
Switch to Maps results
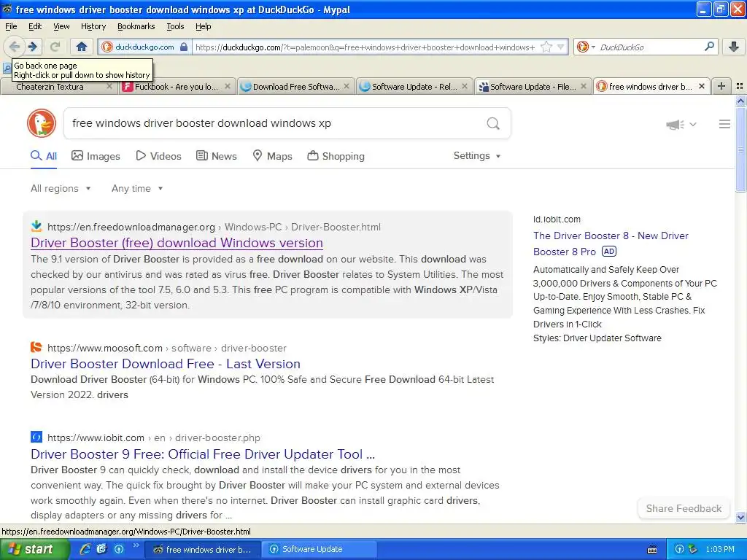(272, 156)
